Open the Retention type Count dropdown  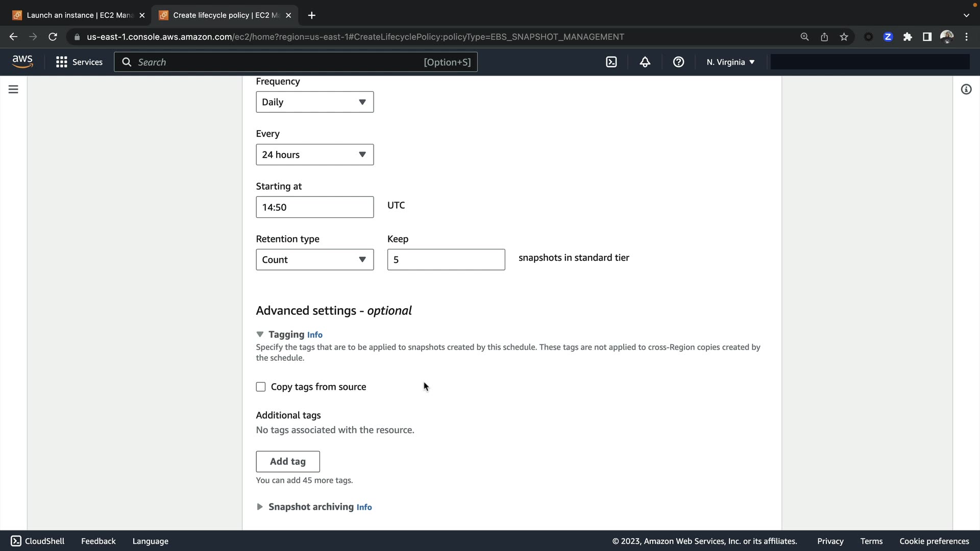tap(314, 260)
